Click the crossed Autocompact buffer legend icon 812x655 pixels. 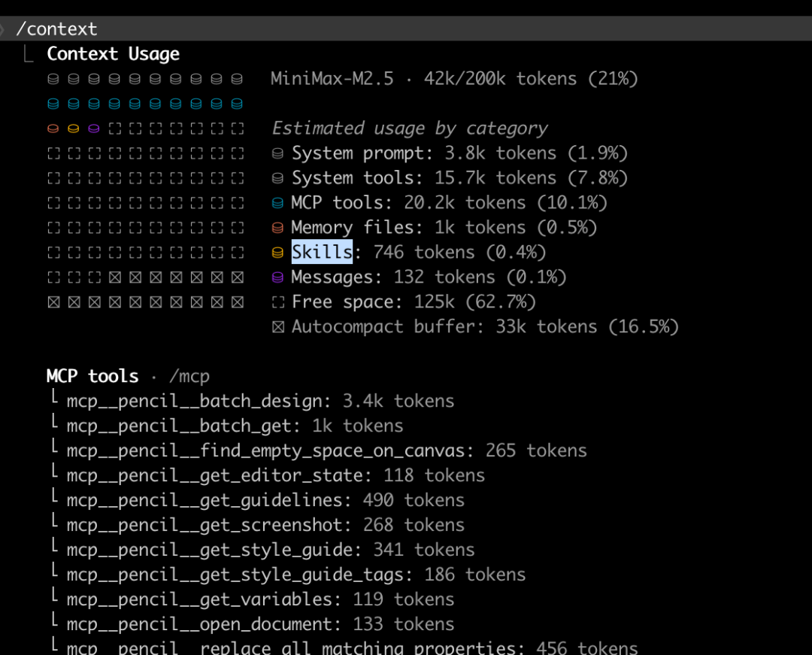coord(277,327)
